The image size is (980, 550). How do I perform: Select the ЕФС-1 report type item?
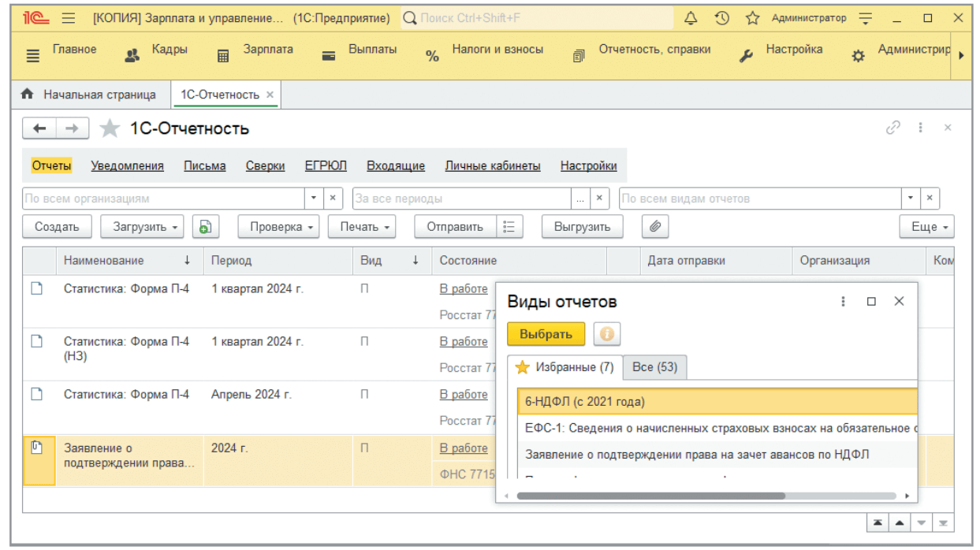coord(717,428)
